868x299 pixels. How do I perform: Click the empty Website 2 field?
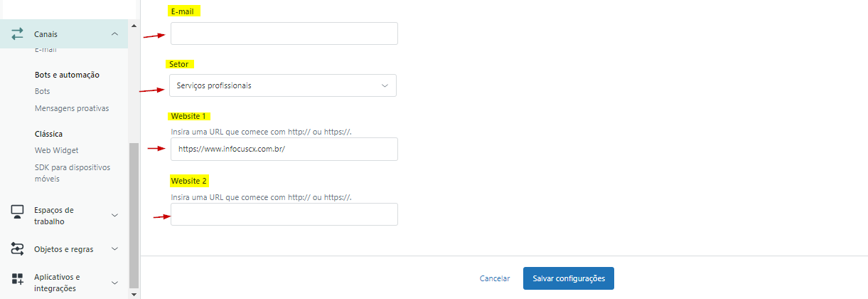pyautogui.click(x=284, y=214)
